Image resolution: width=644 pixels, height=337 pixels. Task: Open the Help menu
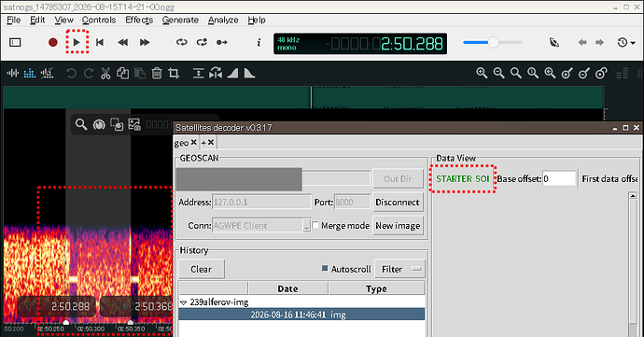[x=257, y=21]
